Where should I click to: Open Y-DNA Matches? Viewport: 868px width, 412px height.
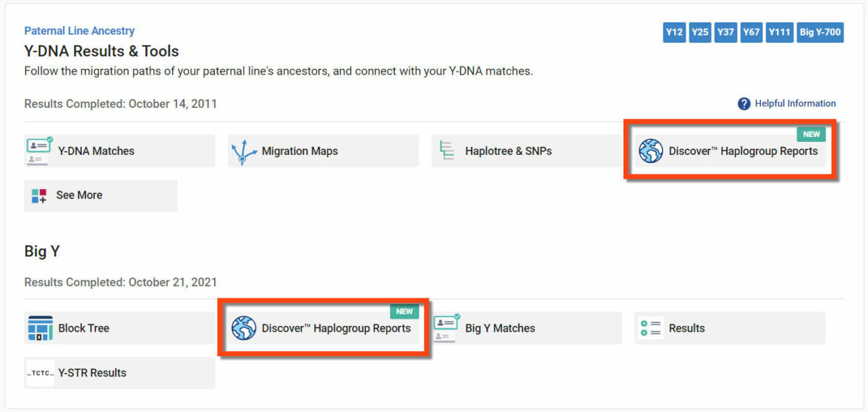click(119, 151)
